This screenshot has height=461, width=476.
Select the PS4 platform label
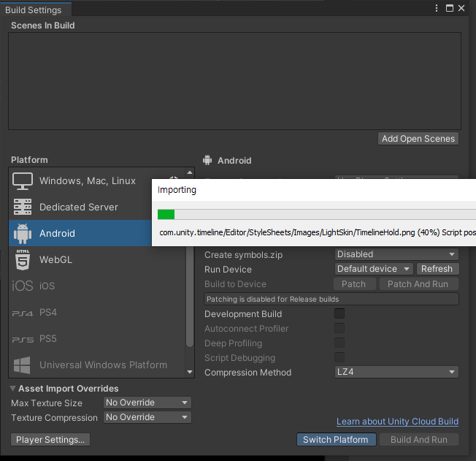tap(48, 313)
